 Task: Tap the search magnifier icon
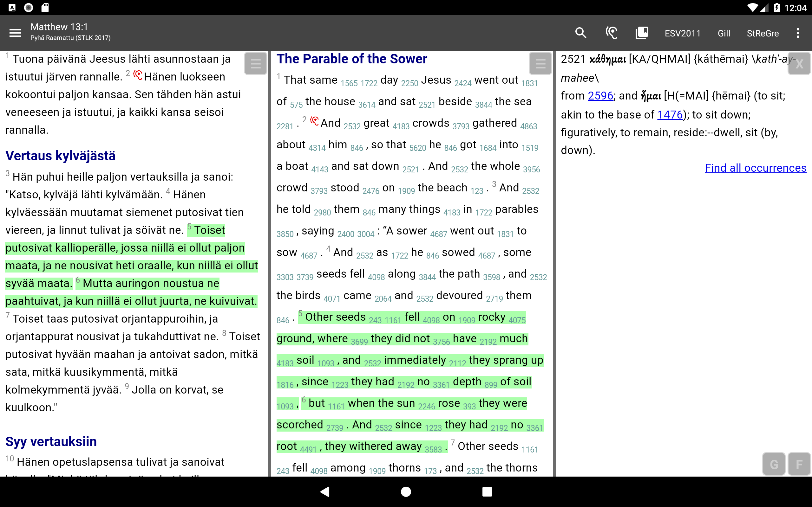pos(580,33)
